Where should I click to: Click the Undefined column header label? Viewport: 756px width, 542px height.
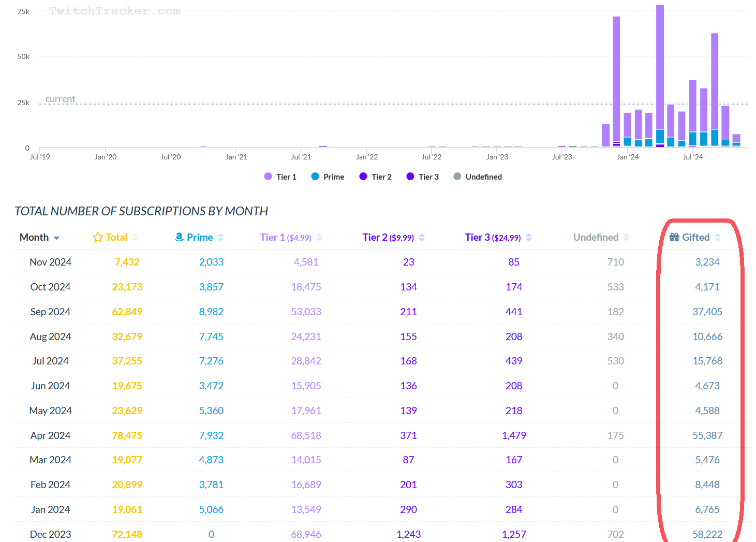tap(596, 238)
